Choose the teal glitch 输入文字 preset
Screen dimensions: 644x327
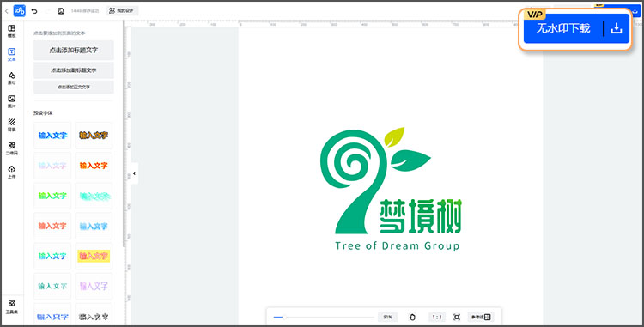tap(94, 196)
